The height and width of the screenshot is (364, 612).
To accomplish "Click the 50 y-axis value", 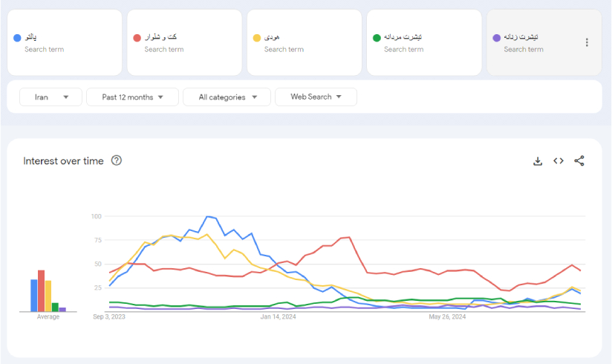I will 98,264.
